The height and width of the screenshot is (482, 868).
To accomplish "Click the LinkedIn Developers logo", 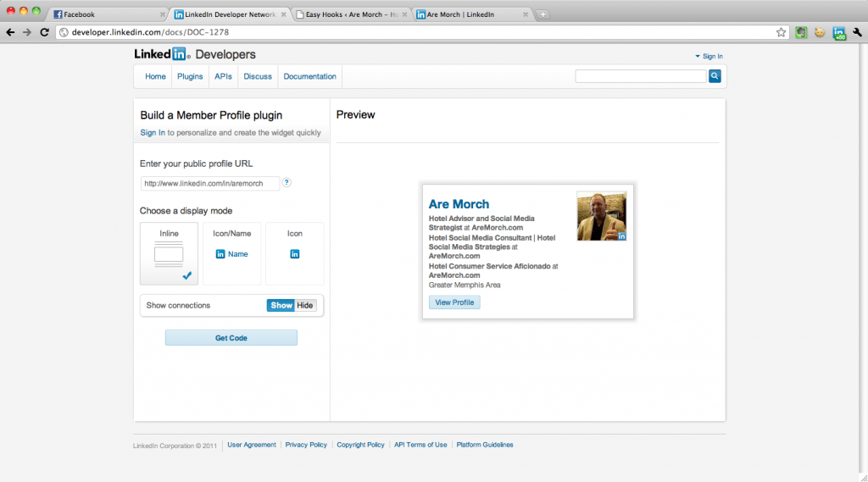I will [x=195, y=54].
